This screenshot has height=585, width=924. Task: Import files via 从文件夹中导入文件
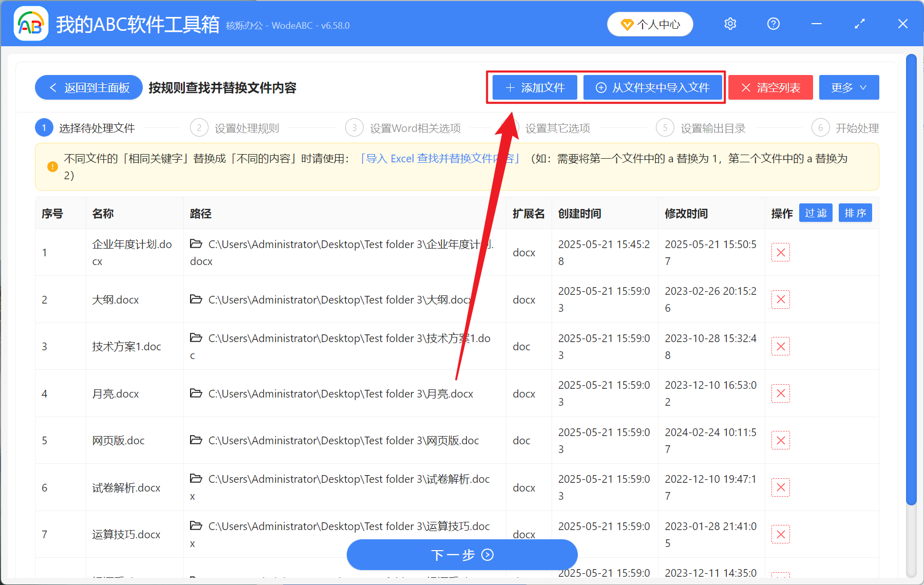(x=653, y=87)
